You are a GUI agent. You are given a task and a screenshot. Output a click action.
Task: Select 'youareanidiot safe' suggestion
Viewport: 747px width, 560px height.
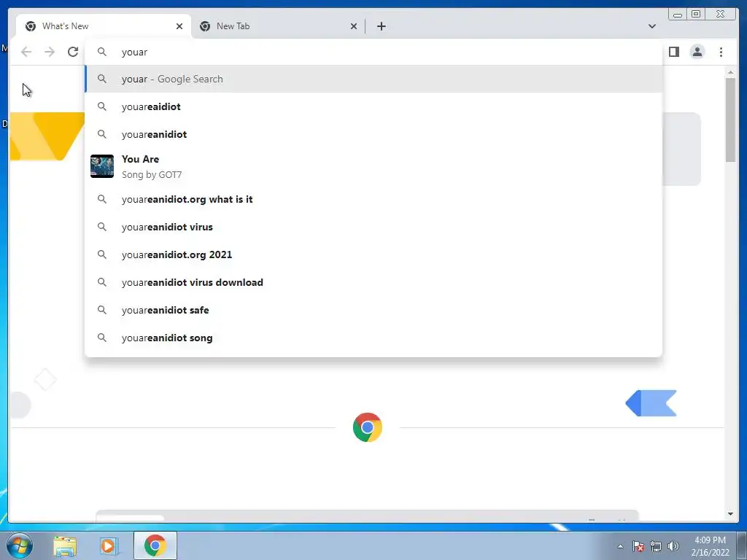coord(373,310)
